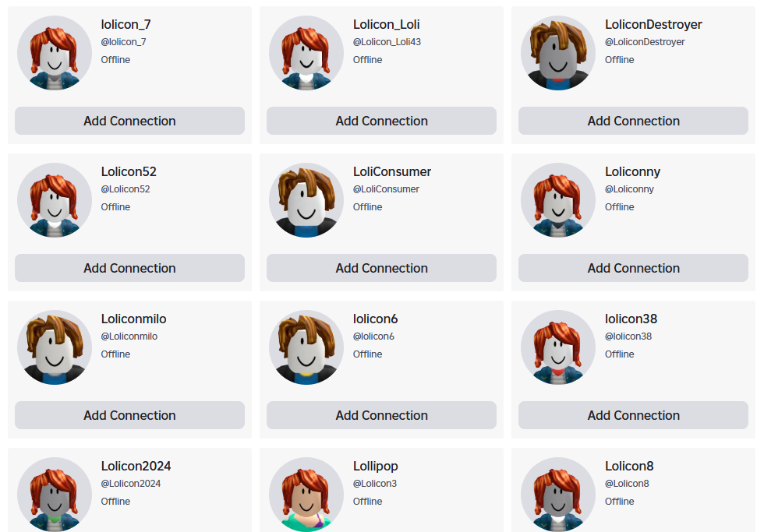Click Lolicon8's avatar picture
The image size is (764, 532).
click(x=558, y=495)
